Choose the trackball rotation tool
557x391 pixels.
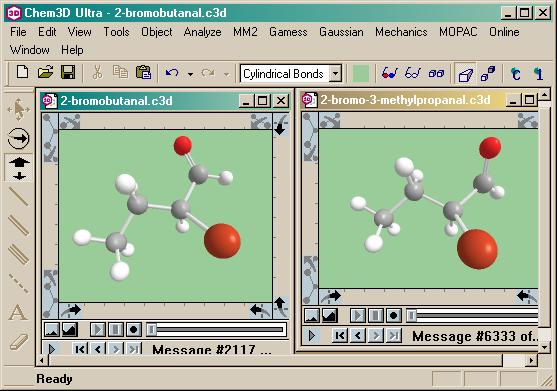pyautogui.click(x=18, y=138)
